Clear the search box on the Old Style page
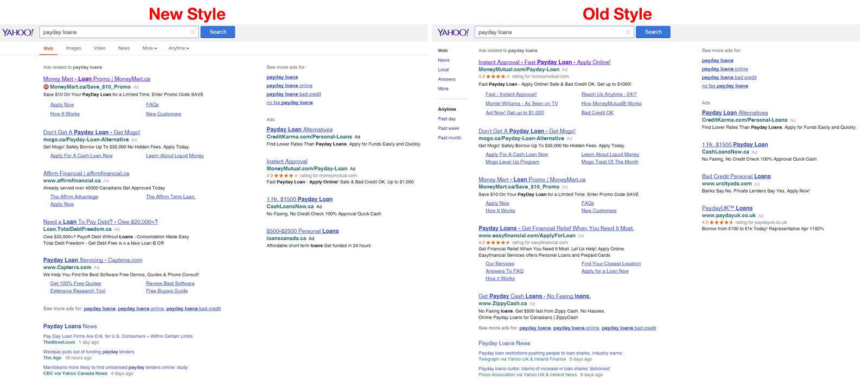This screenshot has height=380, width=868. pyautogui.click(x=628, y=32)
